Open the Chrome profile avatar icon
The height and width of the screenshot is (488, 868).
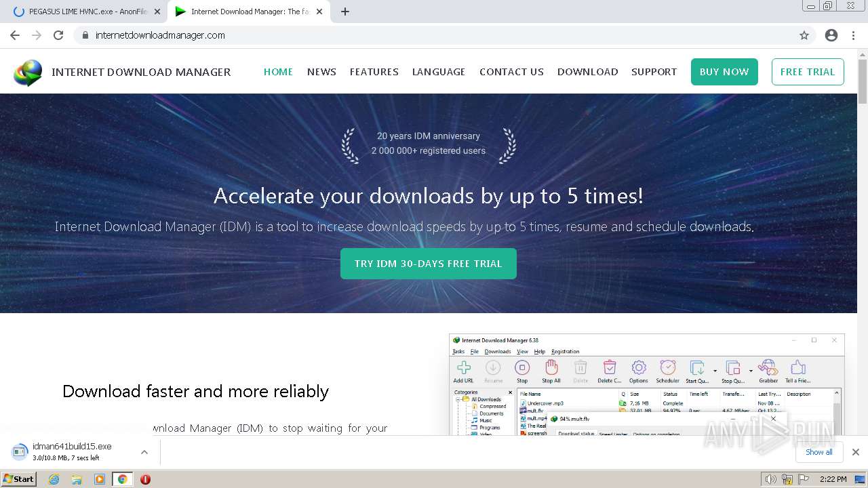point(831,35)
